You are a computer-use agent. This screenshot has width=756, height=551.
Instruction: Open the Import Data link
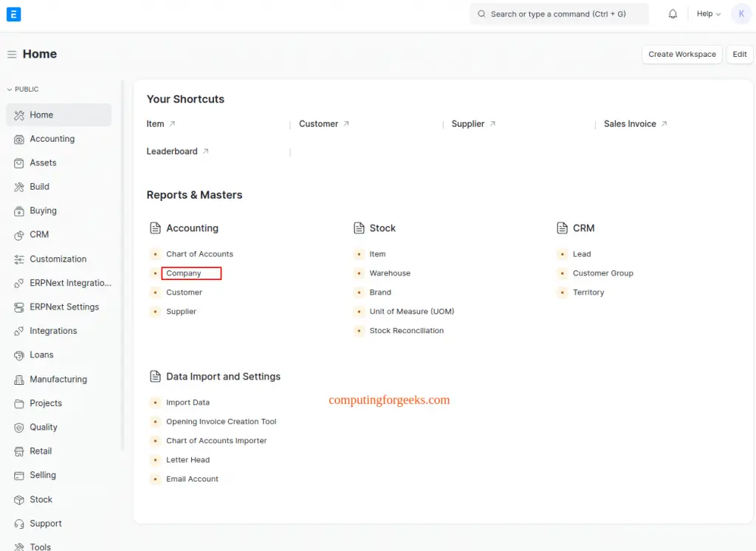[188, 403]
